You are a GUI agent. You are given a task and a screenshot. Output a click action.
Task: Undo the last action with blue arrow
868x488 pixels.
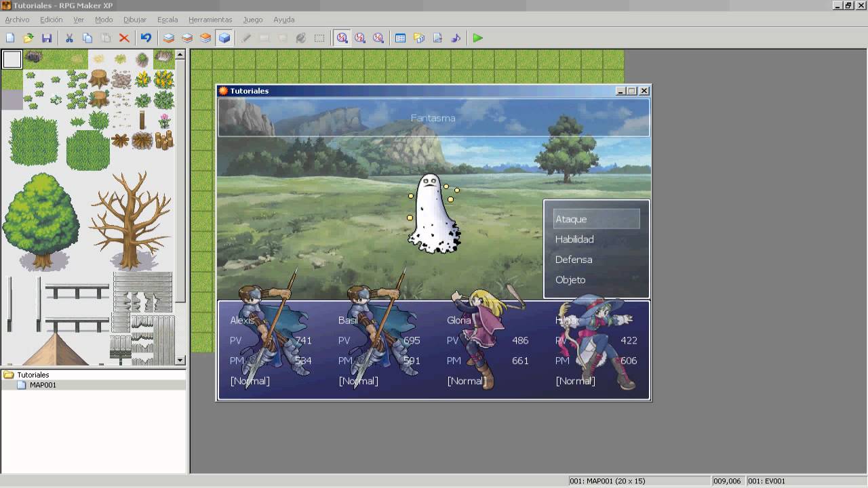pyautogui.click(x=146, y=38)
